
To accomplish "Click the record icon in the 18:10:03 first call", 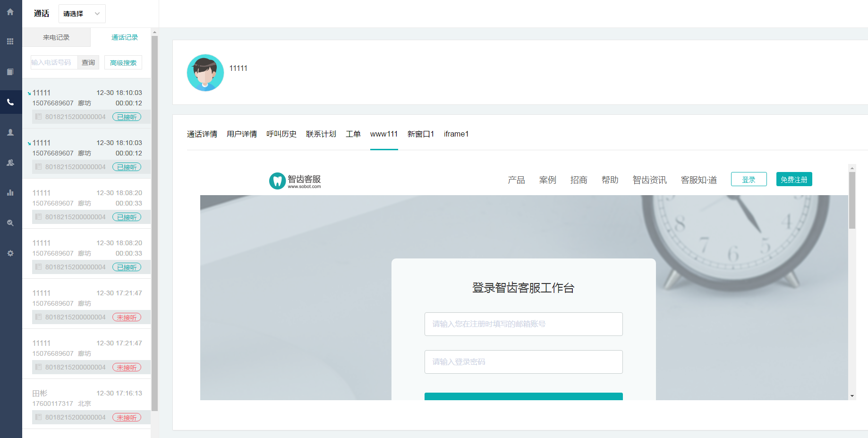I will (39, 117).
